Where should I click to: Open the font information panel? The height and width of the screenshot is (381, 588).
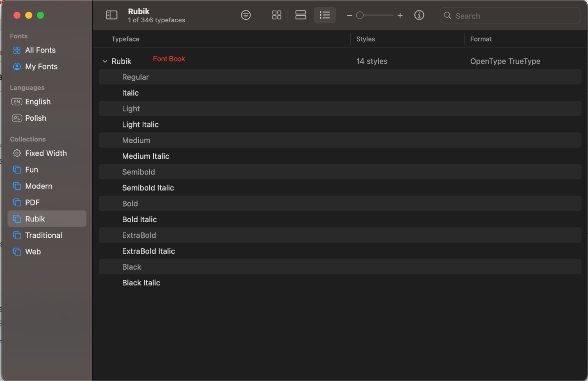click(419, 15)
